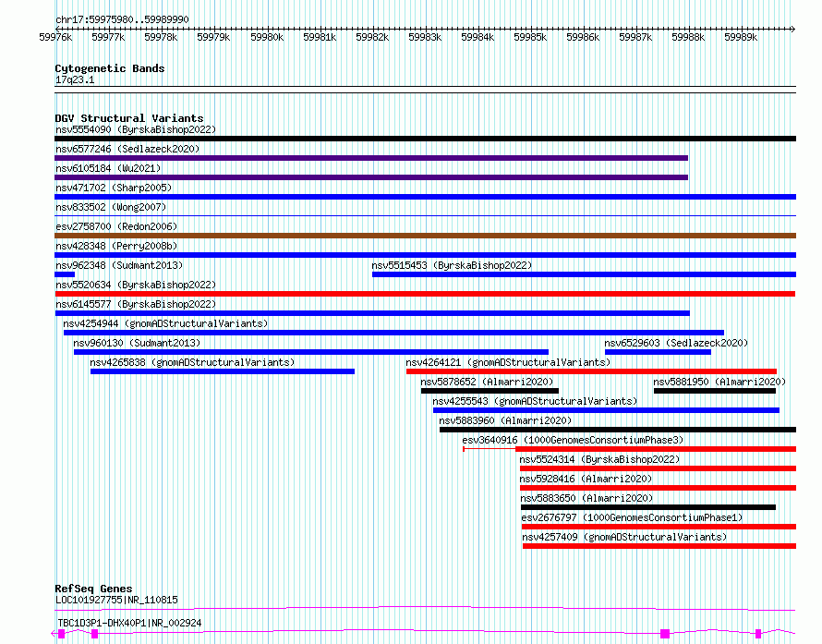
Task: Select the brown esv2758700 variant bar
Action: [x=425, y=236]
